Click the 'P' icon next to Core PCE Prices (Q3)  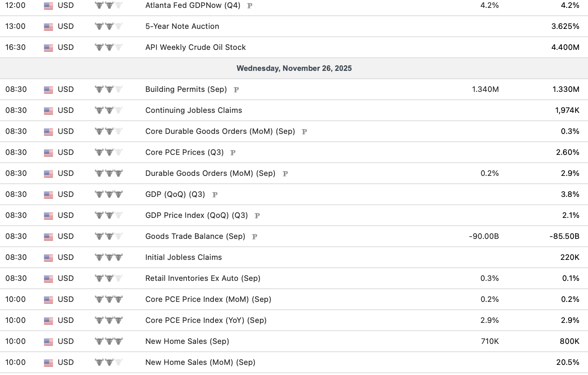pyautogui.click(x=233, y=153)
